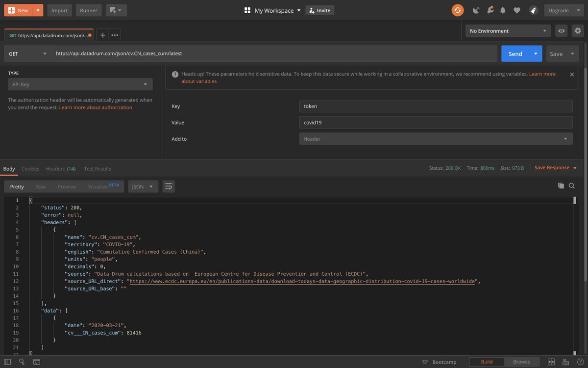Screen dimensions: 588x368
Task: Expand the New button dropdown arrow
Action: 38,10
